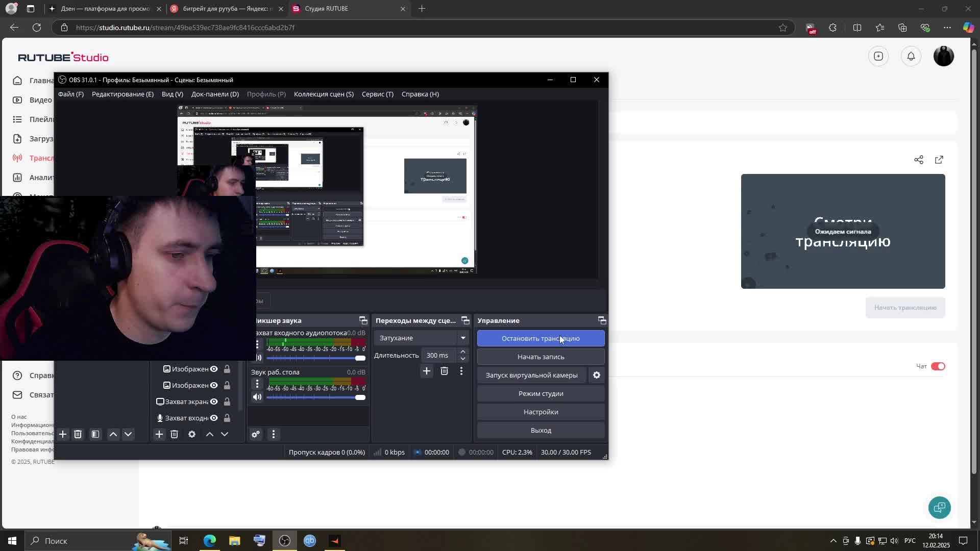Move source down with arrow icon

(x=225, y=434)
